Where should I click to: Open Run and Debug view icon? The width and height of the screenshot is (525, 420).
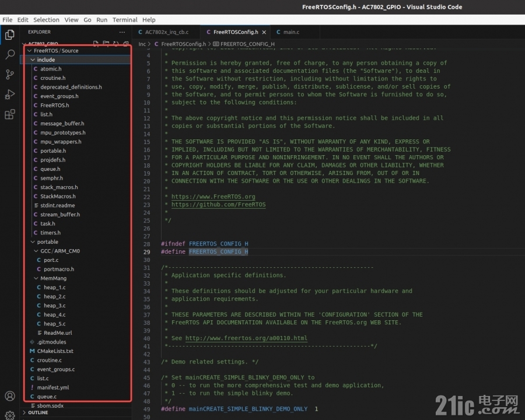(x=10, y=94)
